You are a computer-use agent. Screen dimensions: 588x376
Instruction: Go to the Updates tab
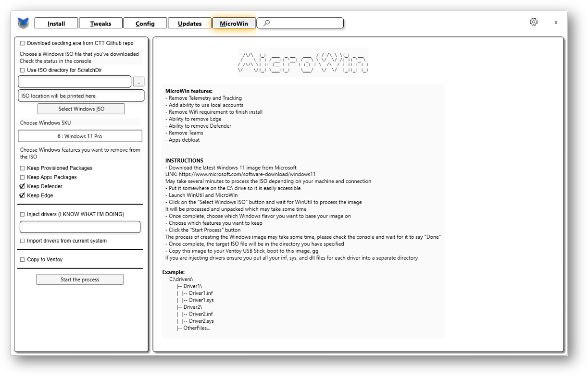point(190,23)
